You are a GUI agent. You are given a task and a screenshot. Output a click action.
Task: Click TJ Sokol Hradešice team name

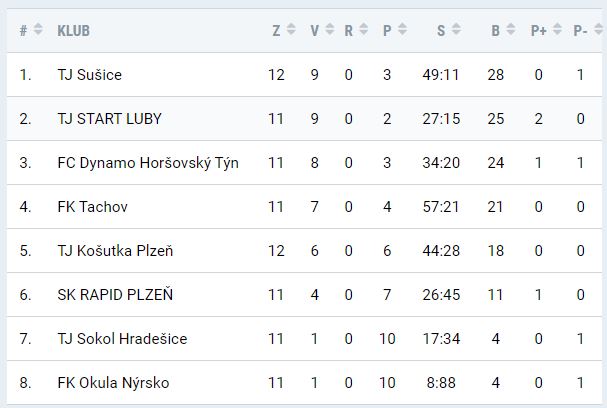click(x=122, y=339)
